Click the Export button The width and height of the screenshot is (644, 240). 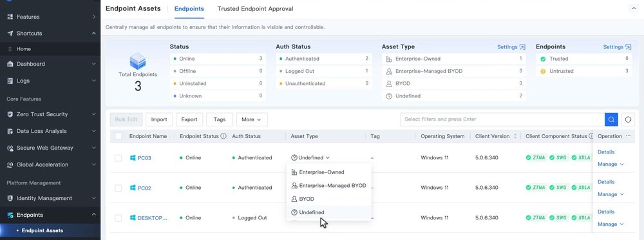coord(189,119)
